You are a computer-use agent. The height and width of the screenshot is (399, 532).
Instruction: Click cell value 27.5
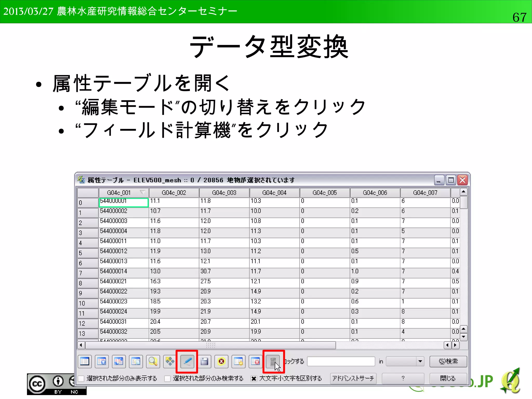click(x=224, y=283)
